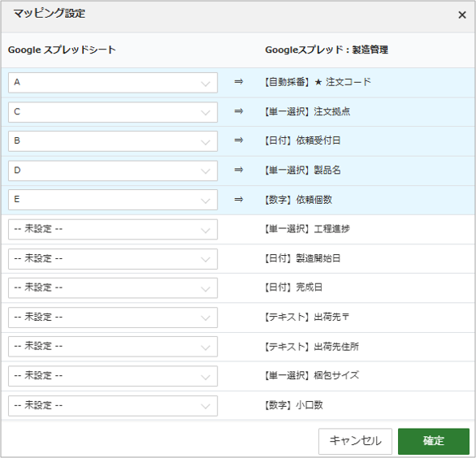The image size is (476, 458).
Task: Open the dropdown for 依頼受付日 showing B
Action: tap(113, 141)
